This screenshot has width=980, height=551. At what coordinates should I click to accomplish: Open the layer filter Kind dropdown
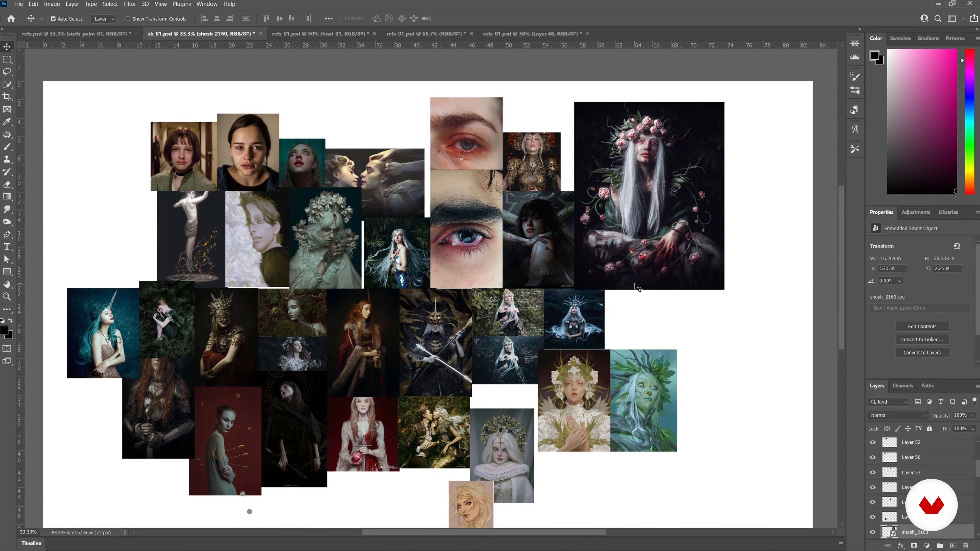[x=889, y=402]
